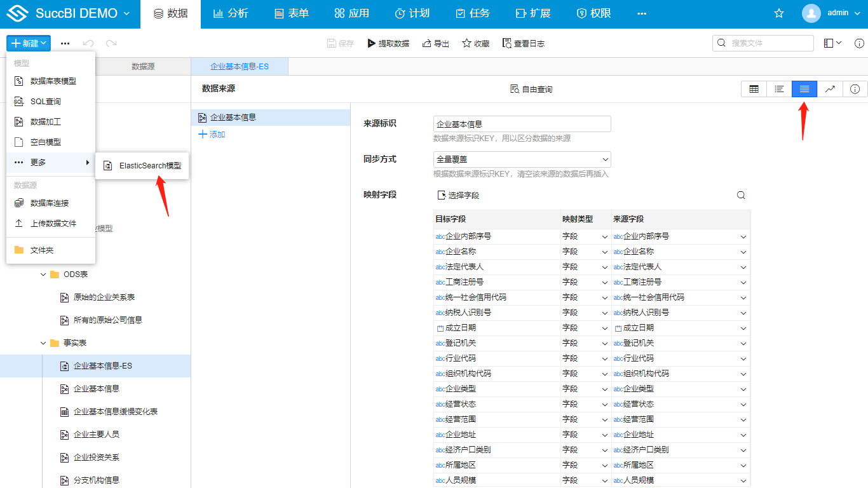
Task: Open the 权限 top navigation tab
Action: click(x=593, y=13)
